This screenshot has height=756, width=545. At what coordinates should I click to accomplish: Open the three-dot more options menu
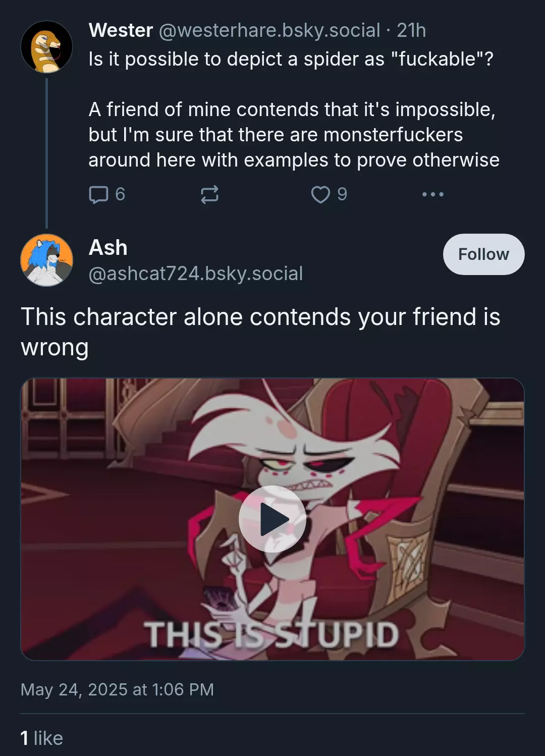tap(433, 194)
